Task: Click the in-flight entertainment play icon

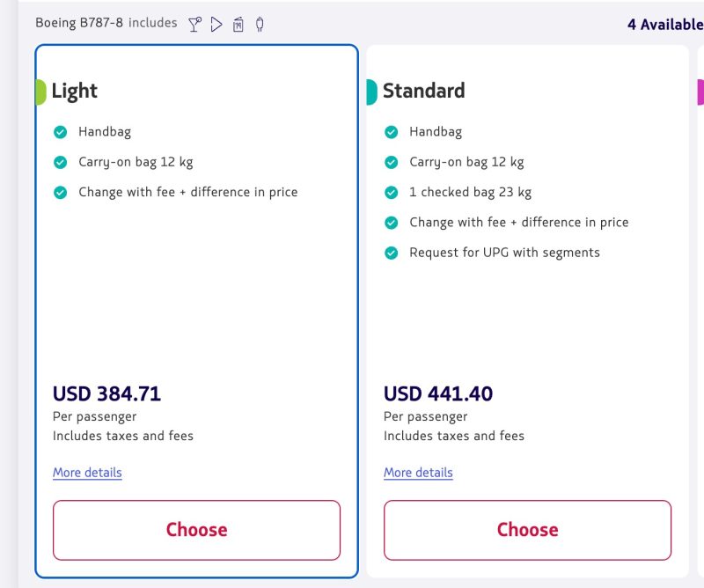Action: pos(216,24)
